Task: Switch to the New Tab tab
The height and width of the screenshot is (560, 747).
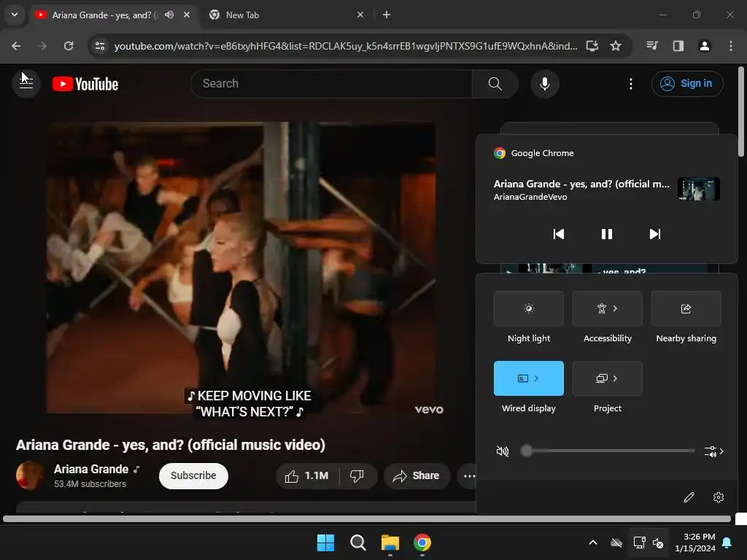Action: coord(286,15)
